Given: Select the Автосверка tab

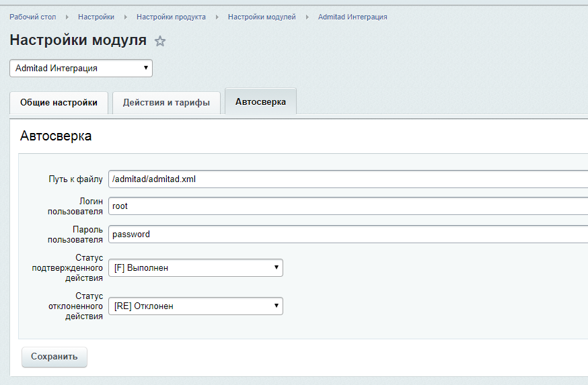Looking at the screenshot, I should 260,102.
